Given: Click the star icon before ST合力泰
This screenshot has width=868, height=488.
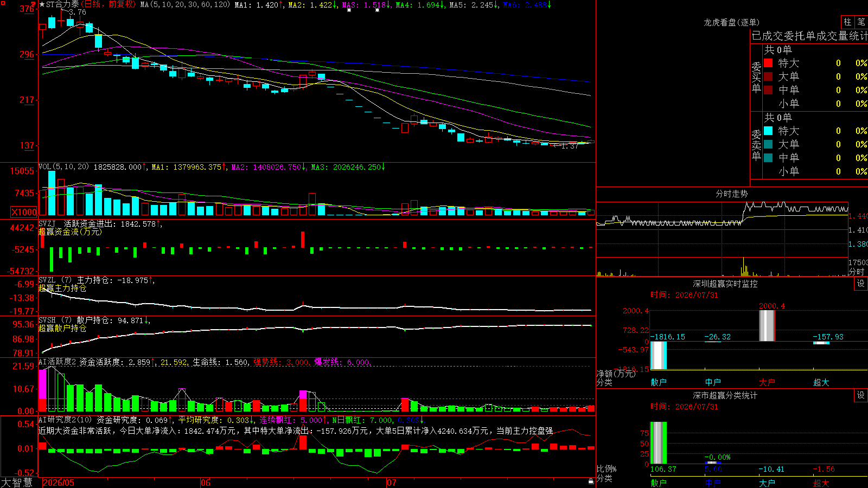Looking at the screenshot, I should coord(42,4).
